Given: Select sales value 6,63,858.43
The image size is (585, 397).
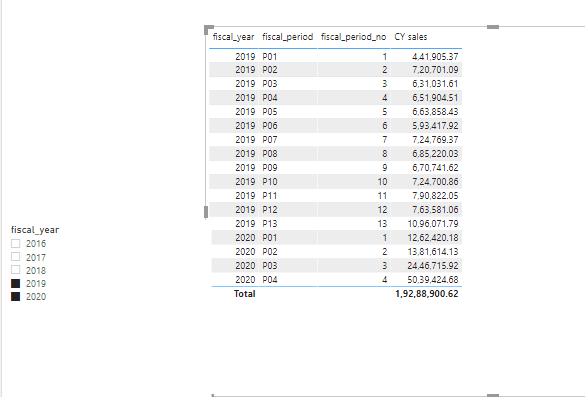Looking at the screenshot, I should [435, 112].
